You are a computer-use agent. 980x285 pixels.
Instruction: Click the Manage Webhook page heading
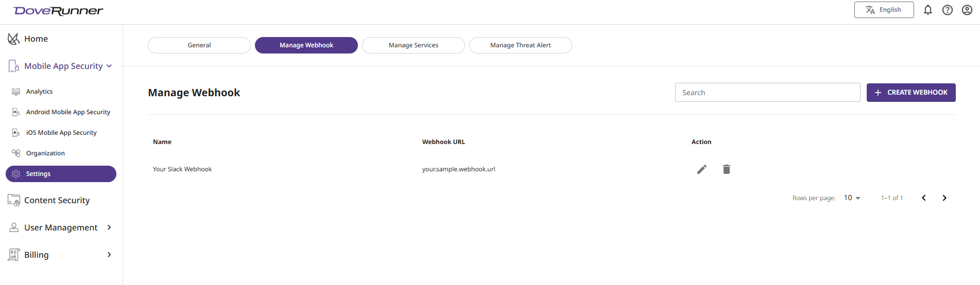click(194, 93)
